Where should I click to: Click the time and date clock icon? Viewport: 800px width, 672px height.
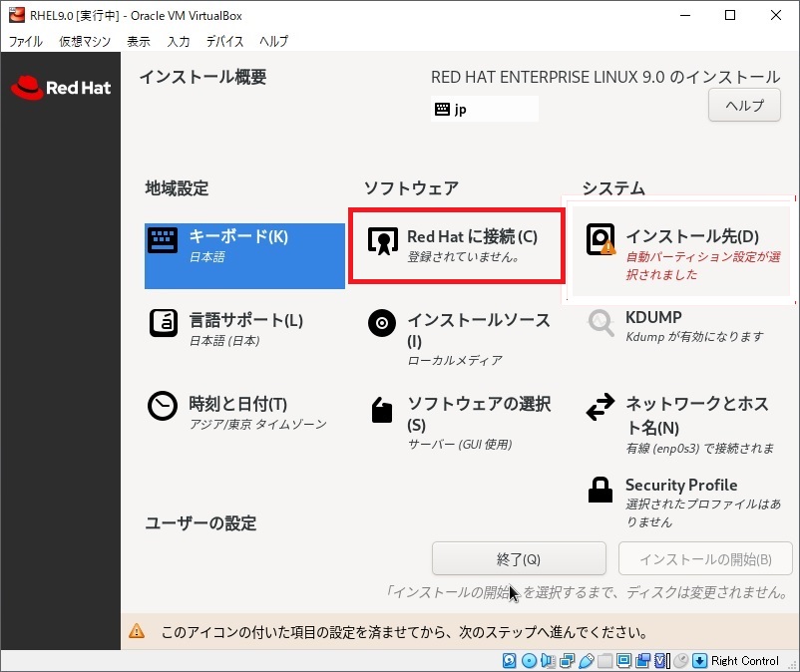[x=163, y=406]
